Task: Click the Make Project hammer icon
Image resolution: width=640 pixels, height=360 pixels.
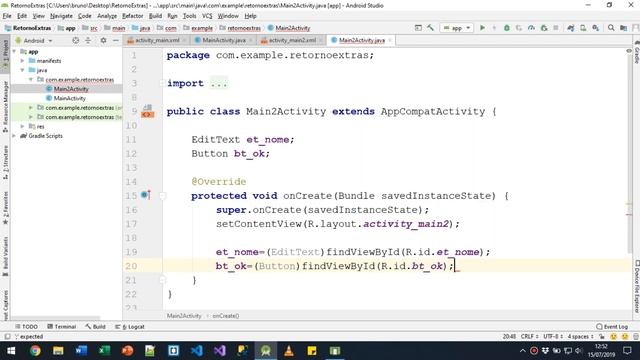Action: pyautogui.click(x=431, y=28)
